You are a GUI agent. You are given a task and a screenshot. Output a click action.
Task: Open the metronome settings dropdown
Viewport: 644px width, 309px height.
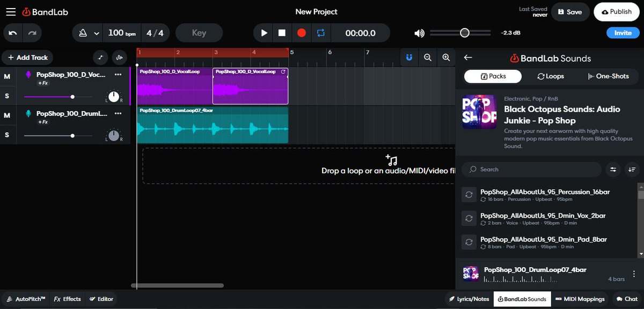[97, 33]
